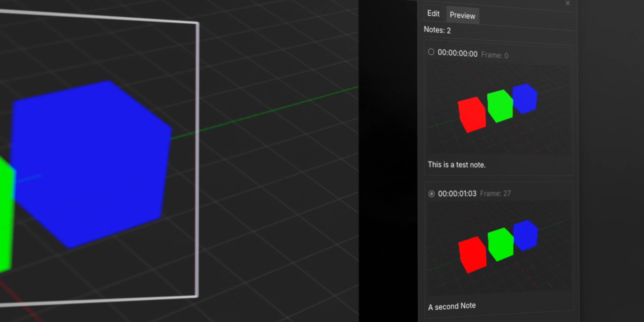The width and height of the screenshot is (644, 322).
Task: Select radio button for note at 00:00:01:03
Action: click(x=431, y=194)
